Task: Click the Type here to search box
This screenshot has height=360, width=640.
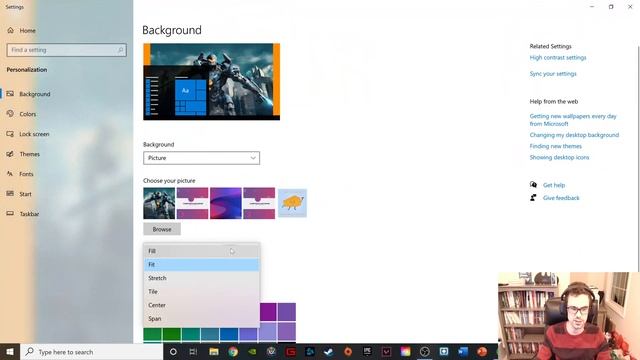Action: point(91,351)
